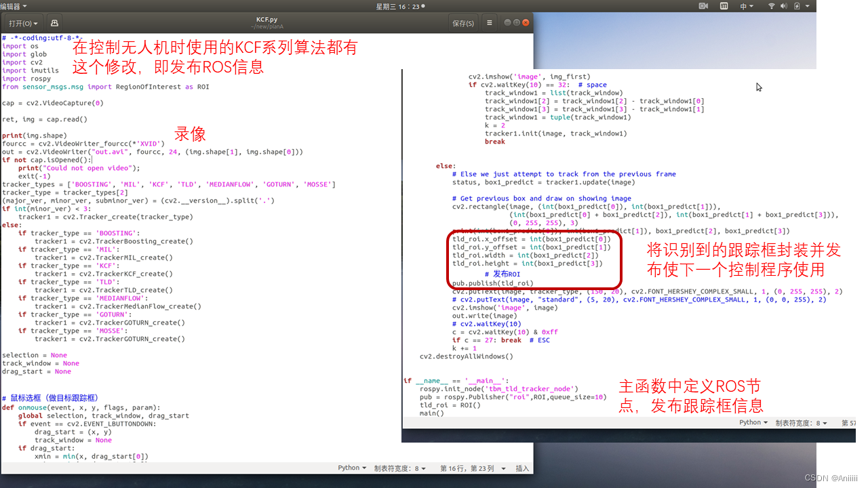Click the line "import rospy"
868x488 pixels.
(x=26, y=79)
